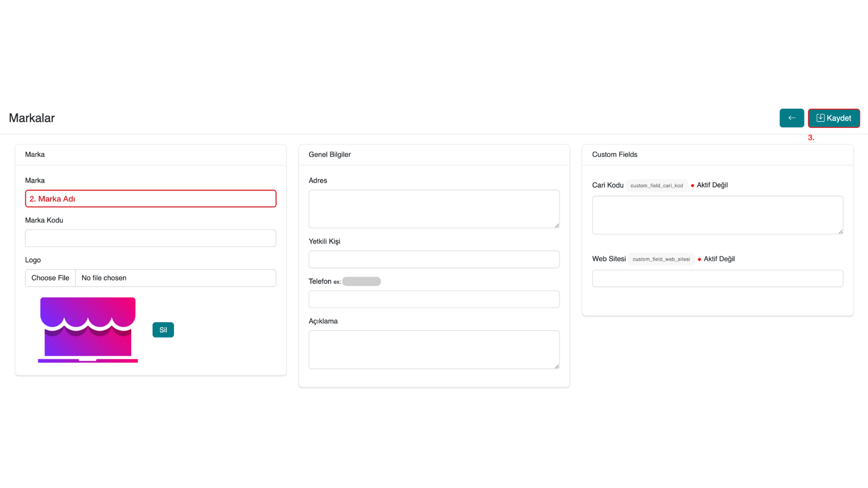Click the red status dot by Cari Kodu
This screenshot has height=488, width=868.
tap(693, 186)
